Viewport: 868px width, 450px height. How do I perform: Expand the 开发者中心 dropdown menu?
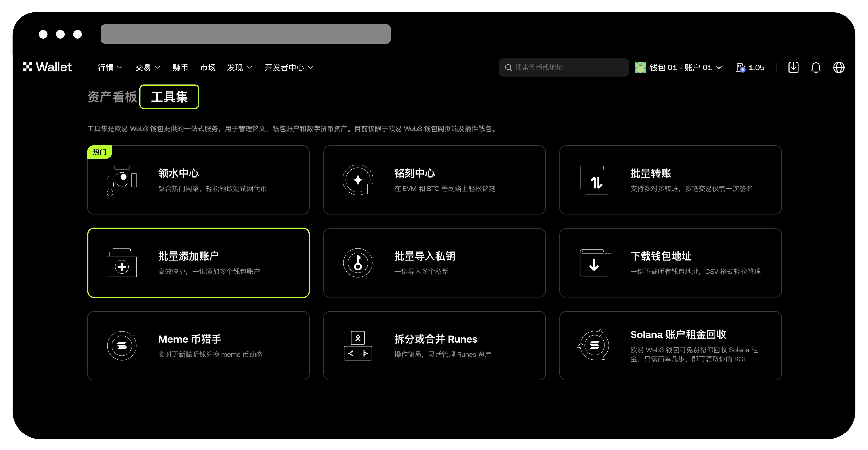[289, 67]
